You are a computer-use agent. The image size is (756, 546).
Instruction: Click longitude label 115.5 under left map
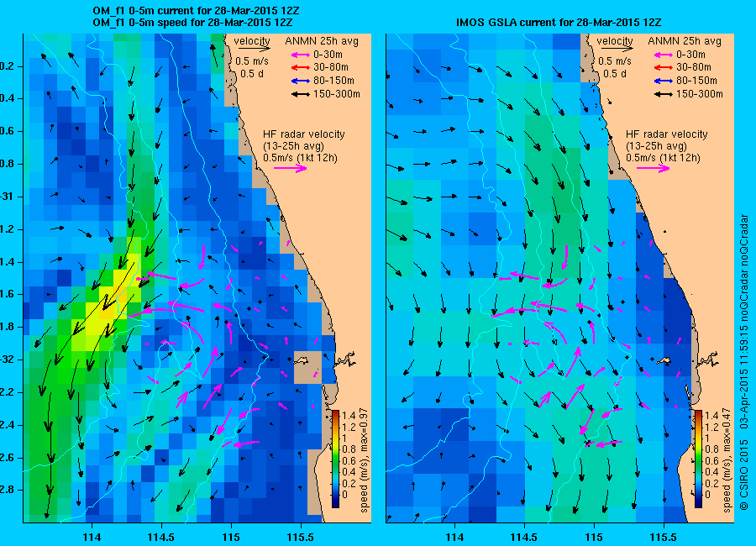click(x=301, y=538)
